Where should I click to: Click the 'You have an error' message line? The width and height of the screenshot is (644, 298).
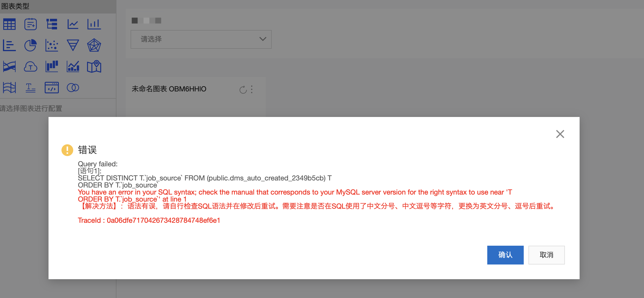[295, 192]
